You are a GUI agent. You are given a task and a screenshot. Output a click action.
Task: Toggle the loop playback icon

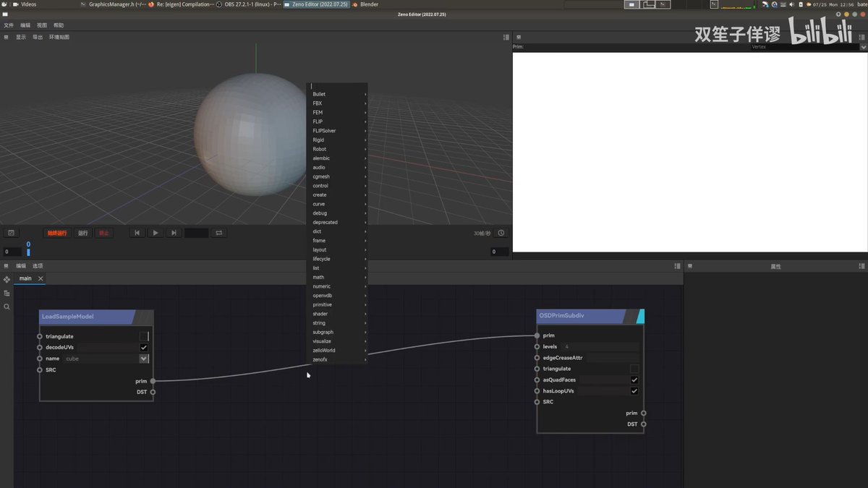[218, 233]
